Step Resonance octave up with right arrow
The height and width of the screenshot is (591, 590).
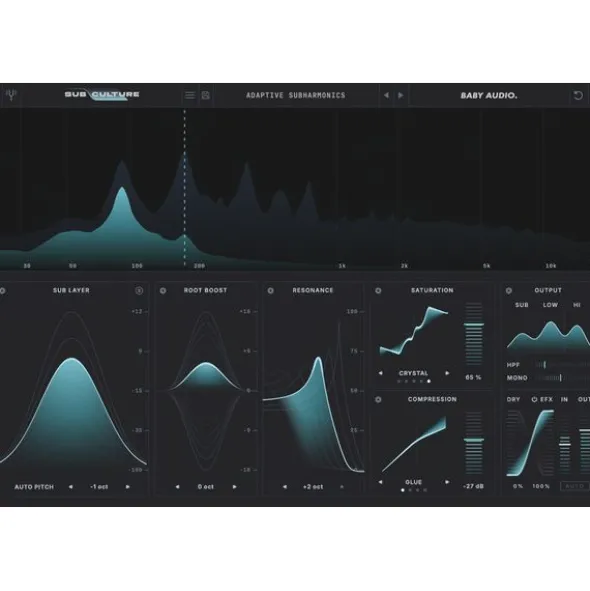pos(342,487)
